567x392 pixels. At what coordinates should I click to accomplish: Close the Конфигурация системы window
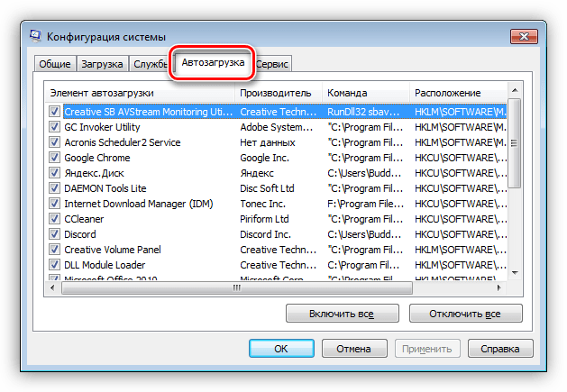tap(524, 36)
